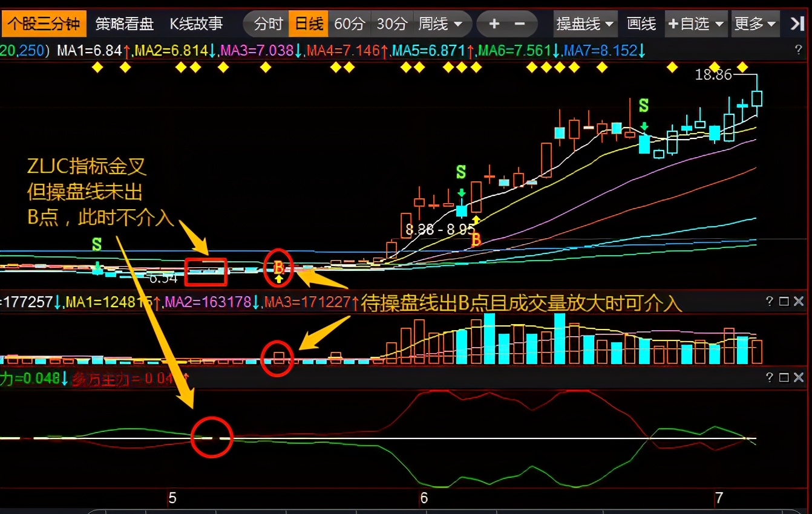Switch chart to 分时 intraday view
This screenshot has height=514, width=812.
(268, 24)
